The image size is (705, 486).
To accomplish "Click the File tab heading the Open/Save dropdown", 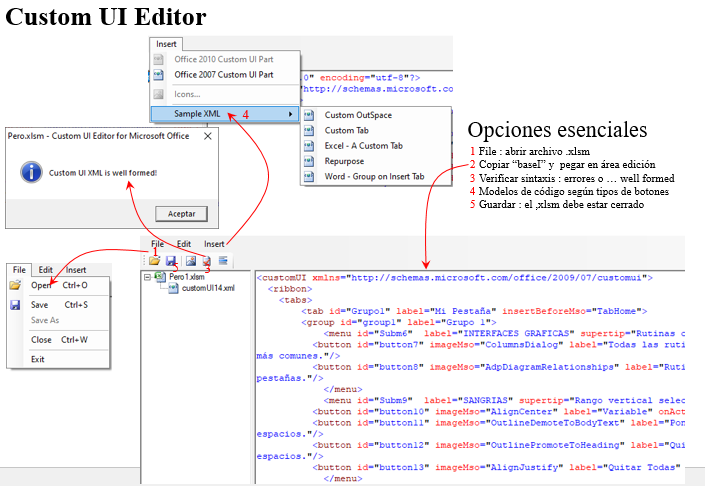I will (19, 270).
